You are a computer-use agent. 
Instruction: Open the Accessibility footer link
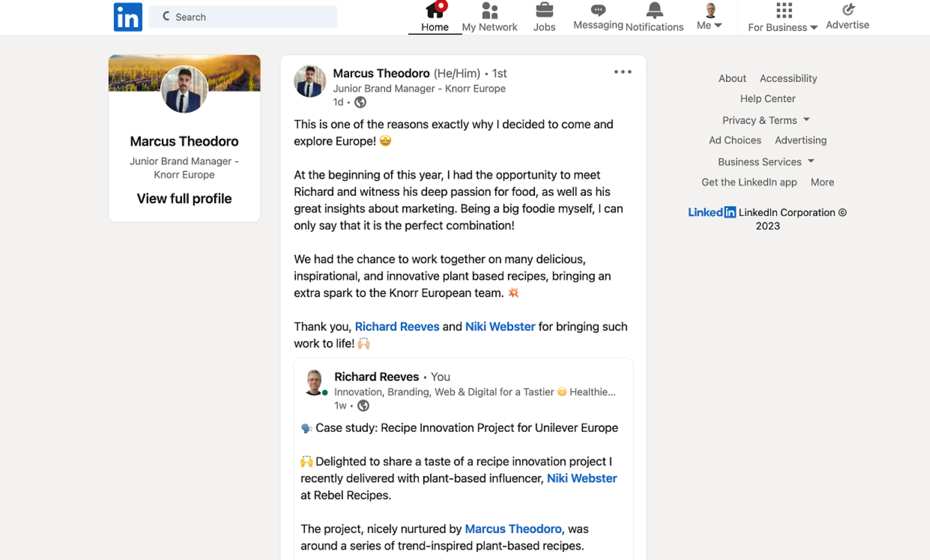[788, 79]
